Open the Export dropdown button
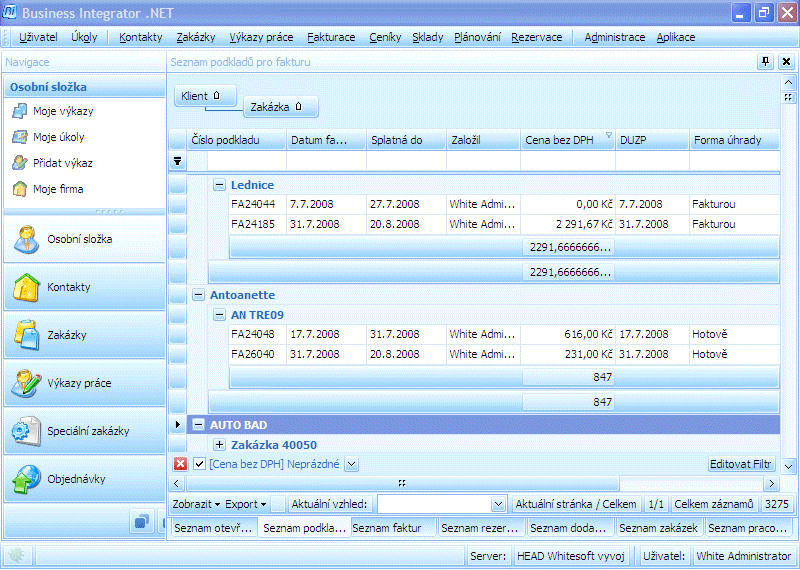This screenshot has height=570, width=800. [245, 505]
